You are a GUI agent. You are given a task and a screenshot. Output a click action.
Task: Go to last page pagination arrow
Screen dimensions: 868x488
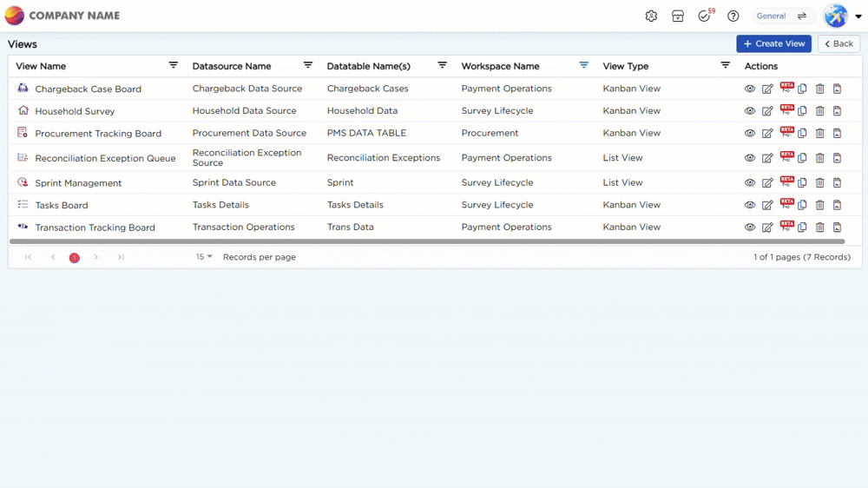[121, 257]
